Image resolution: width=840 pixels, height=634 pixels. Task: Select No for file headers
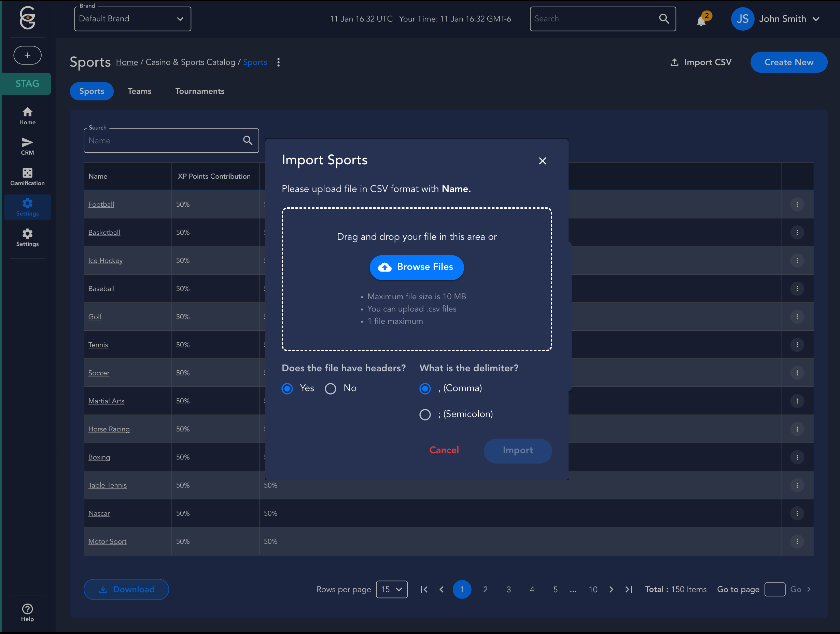[x=331, y=389]
